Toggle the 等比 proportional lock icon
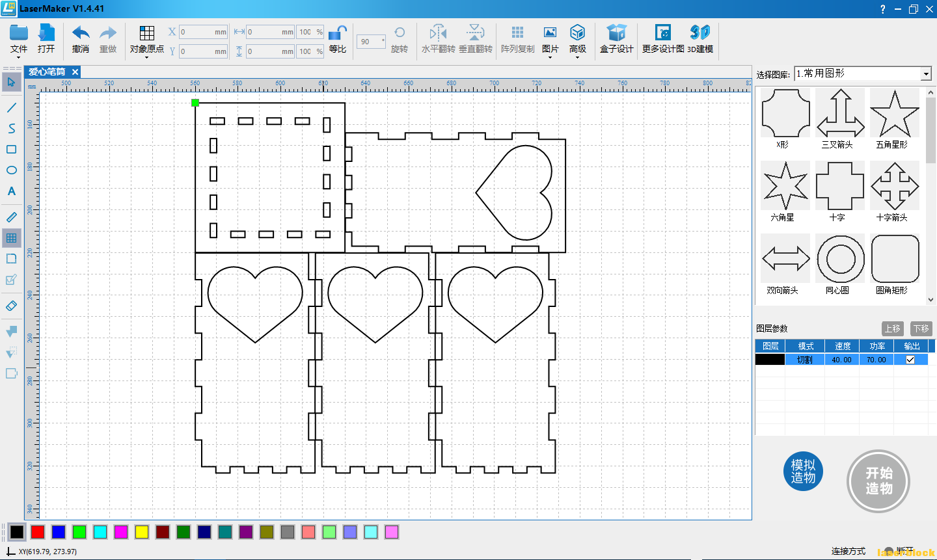 (337, 33)
